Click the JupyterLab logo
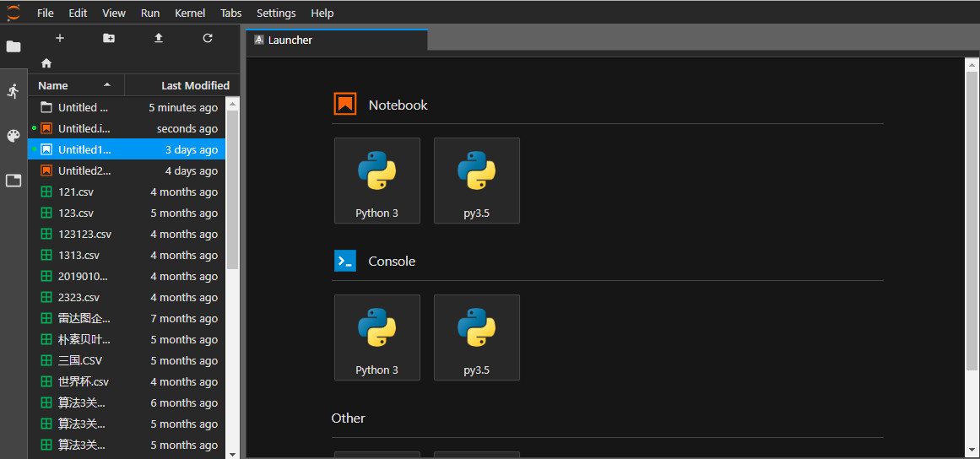980x459 pixels. click(14, 12)
